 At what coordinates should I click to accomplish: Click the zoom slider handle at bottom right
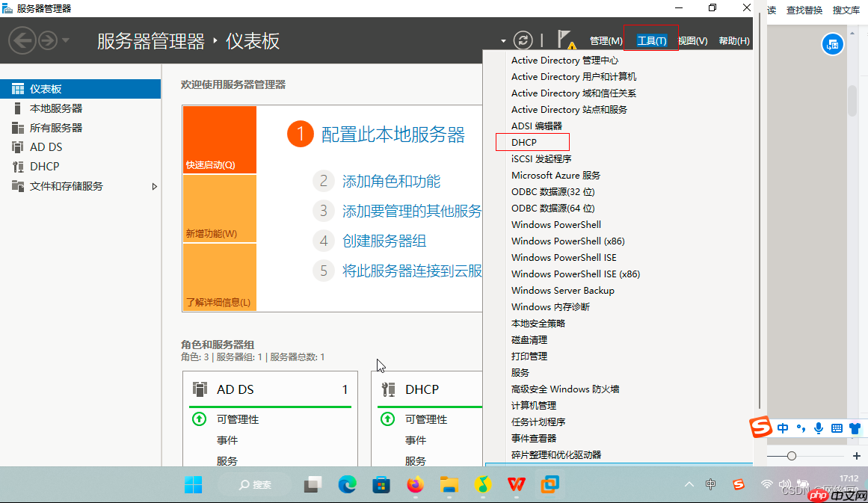pos(792,454)
